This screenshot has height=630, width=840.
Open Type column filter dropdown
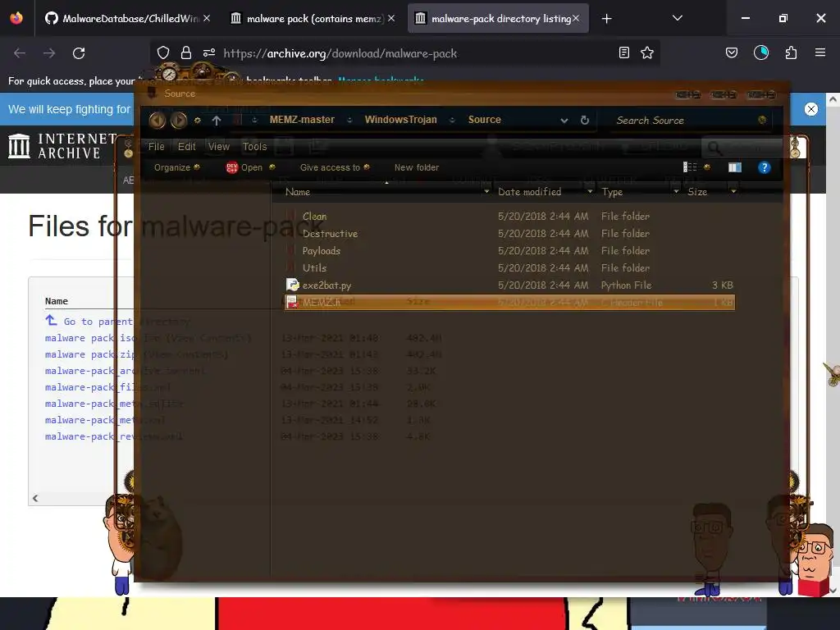pos(676,191)
